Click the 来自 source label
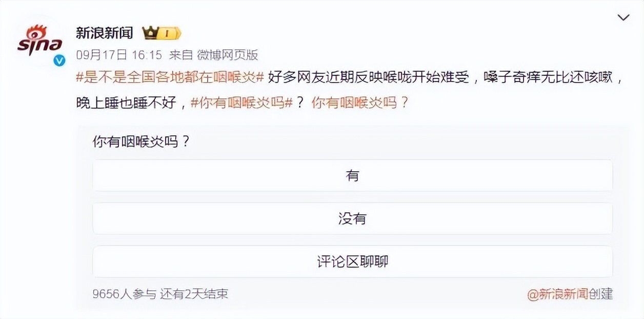Screen dimensions: 644x319 click(x=179, y=55)
